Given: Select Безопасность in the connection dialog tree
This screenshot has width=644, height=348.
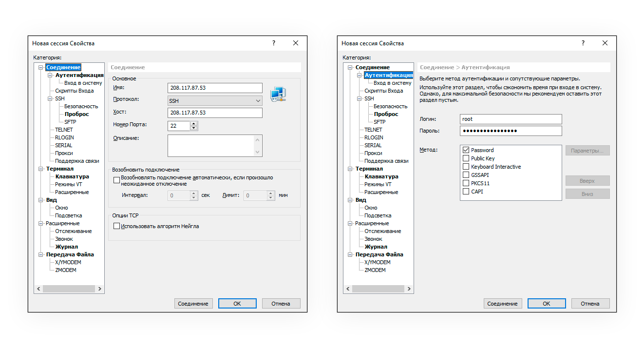Looking at the screenshot, I should [81, 107].
